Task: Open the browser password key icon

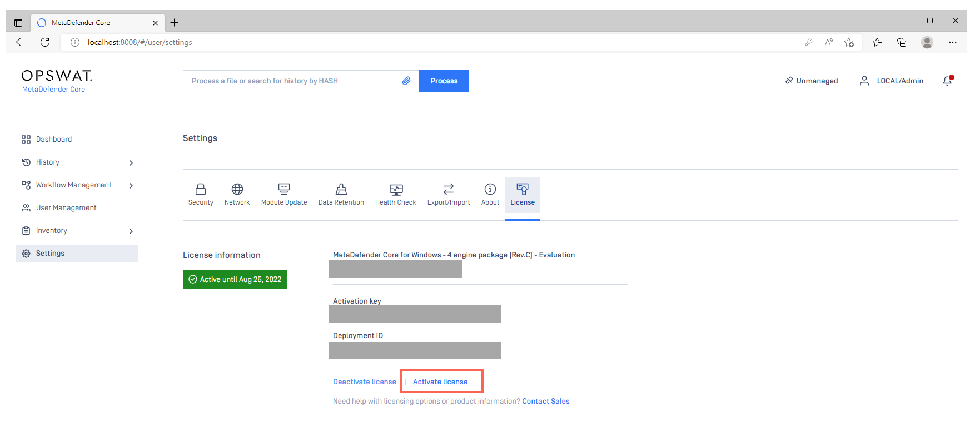Action: [809, 42]
